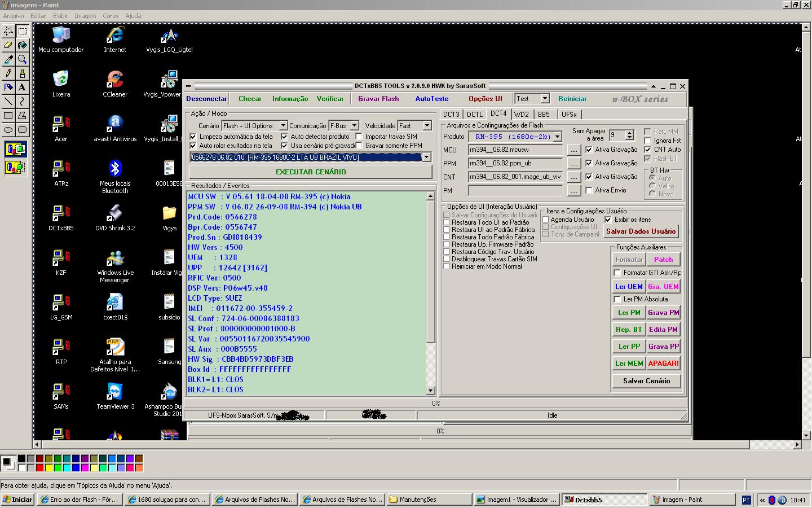The height and width of the screenshot is (508, 812).
Task: Open the Imagem menu in Paint
Action: (85, 16)
